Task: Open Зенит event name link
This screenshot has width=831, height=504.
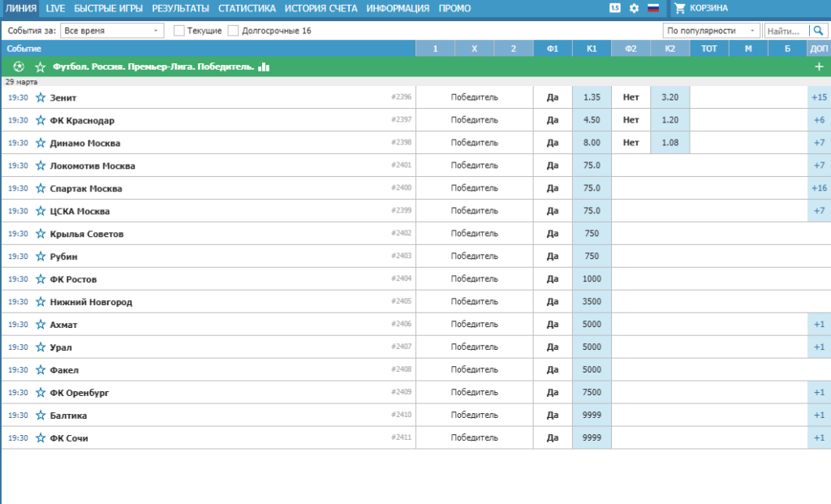Action: tap(63, 97)
